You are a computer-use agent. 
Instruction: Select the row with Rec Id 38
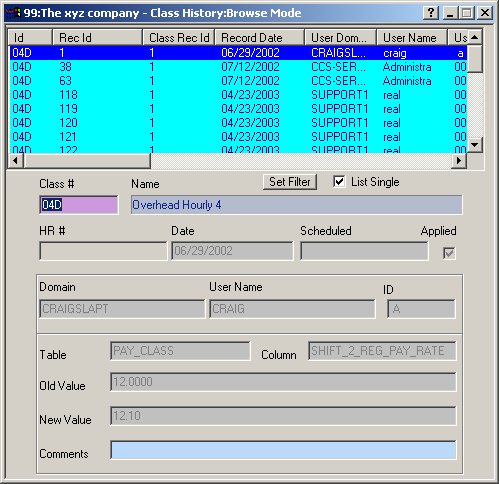click(x=238, y=67)
